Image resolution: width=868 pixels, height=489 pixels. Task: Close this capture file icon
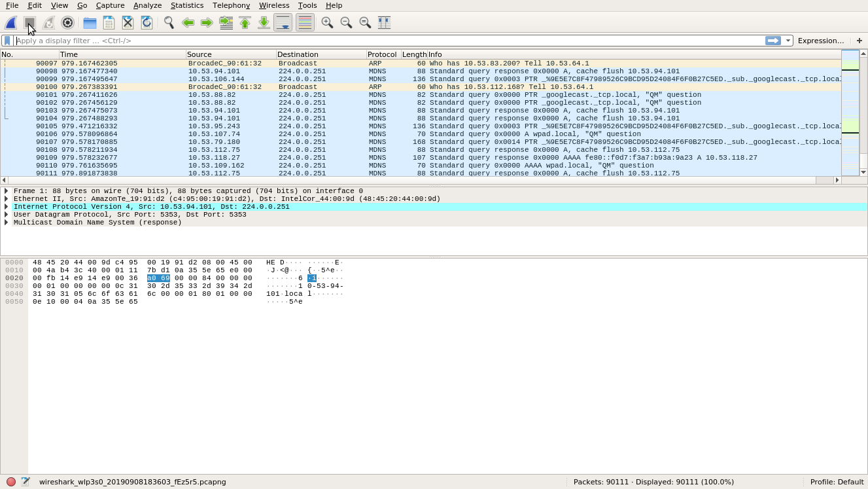128,22
